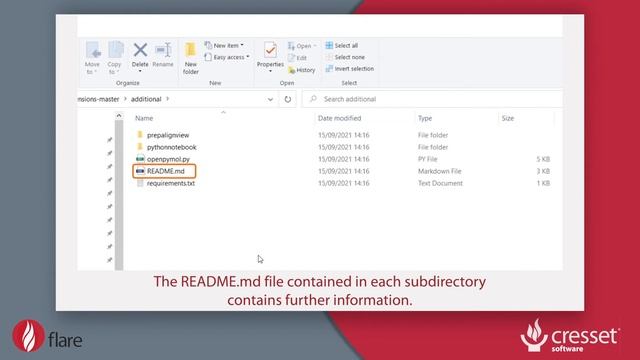Open the Delete button dropdown arrow
This screenshot has height=360, width=640.
tap(140, 71)
